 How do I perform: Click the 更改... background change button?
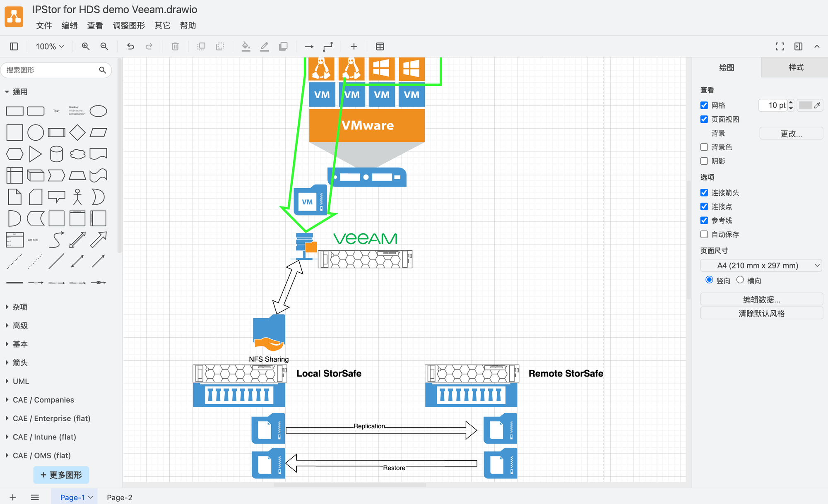click(791, 133)
